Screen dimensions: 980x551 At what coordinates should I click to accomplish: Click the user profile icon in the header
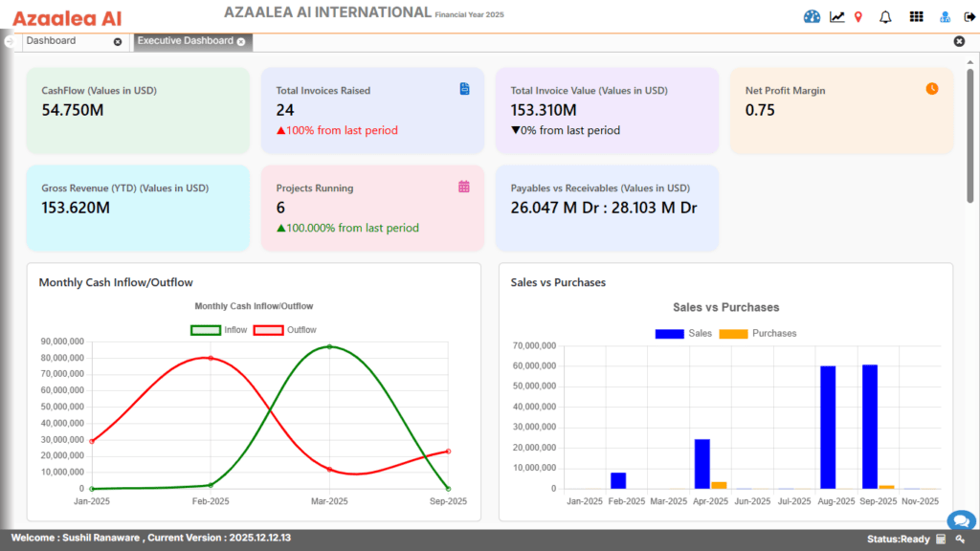(x=944, y=16)
